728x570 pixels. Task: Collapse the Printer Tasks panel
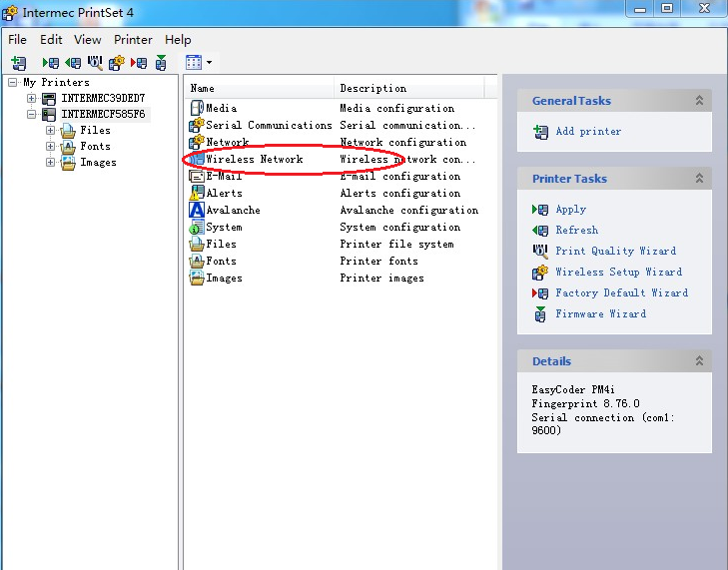tap(699, 179)
